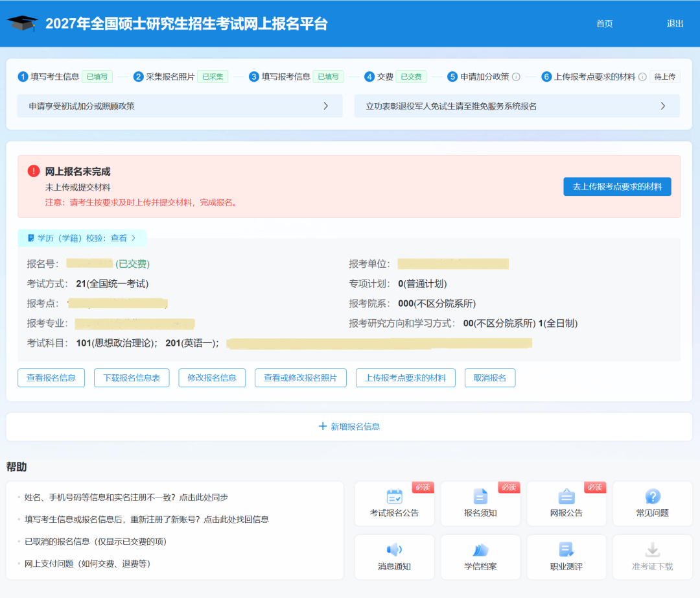The height and width of the screenshot is (598, 700).
Task: Click the step 3 number circle
Action: coord(254,77)
